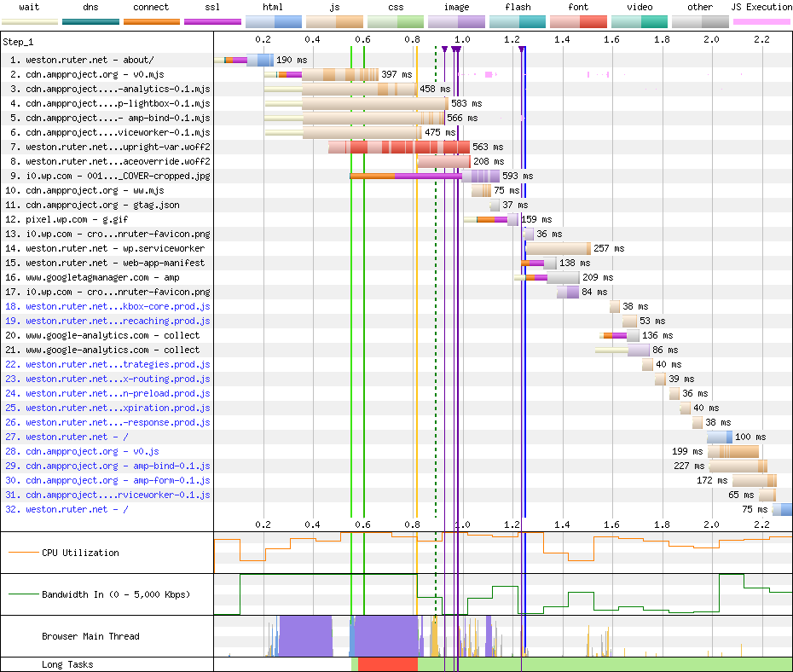The height and width of the screenshot is (672, 793).
Task: Click the red long task block
Action: pyautogui.click(x=387, y=664)
